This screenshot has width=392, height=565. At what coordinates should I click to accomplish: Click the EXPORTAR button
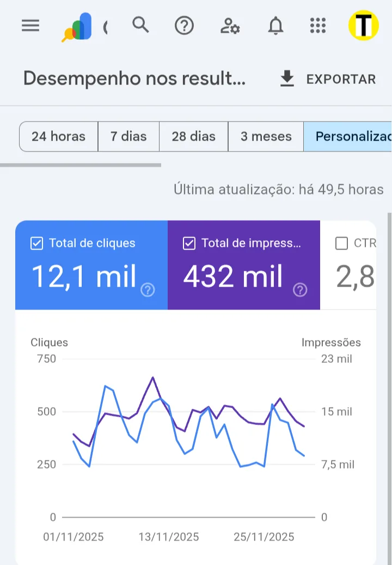click(x=328, y=79)
